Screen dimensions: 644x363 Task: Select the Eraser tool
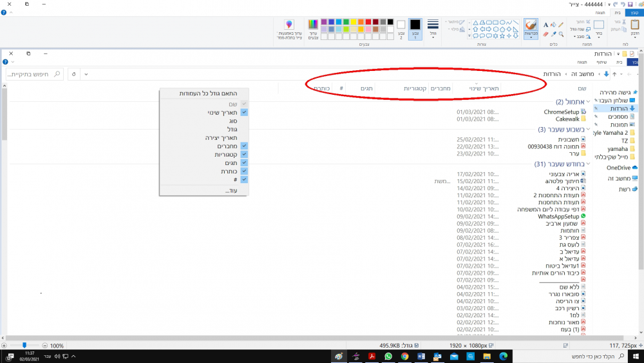(546, 34)
